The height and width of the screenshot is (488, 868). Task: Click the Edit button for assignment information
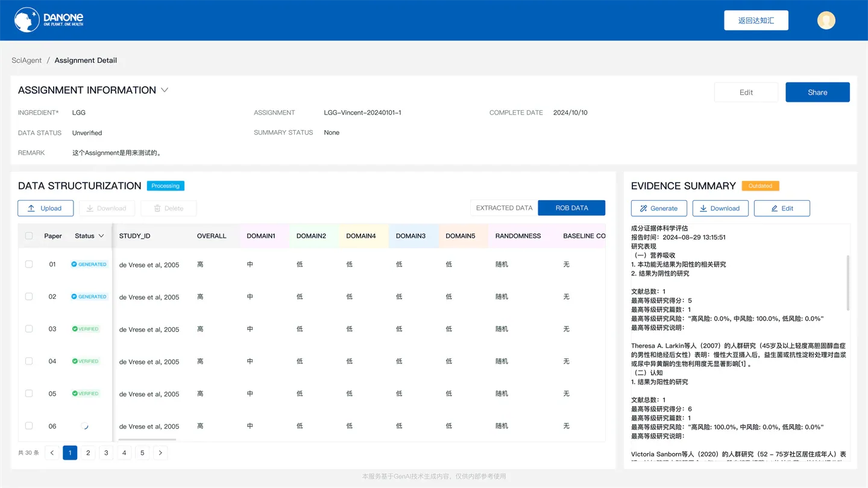click(746, 92)
